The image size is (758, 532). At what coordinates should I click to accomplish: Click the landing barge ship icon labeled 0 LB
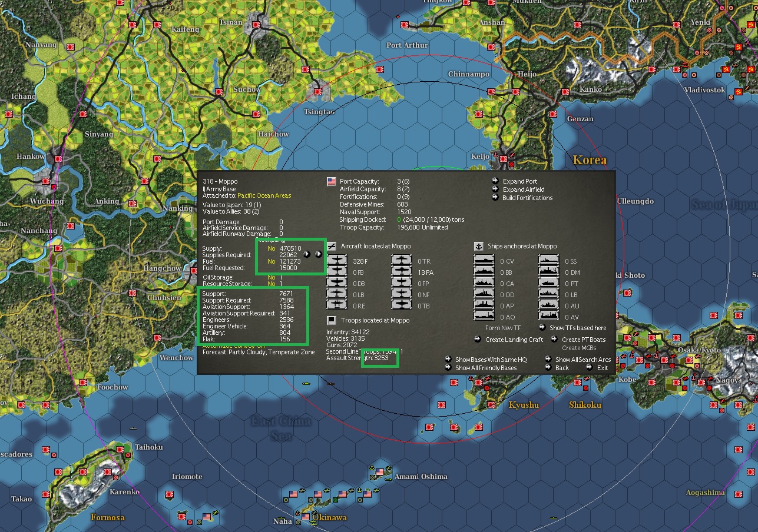[x=549, y=294]
